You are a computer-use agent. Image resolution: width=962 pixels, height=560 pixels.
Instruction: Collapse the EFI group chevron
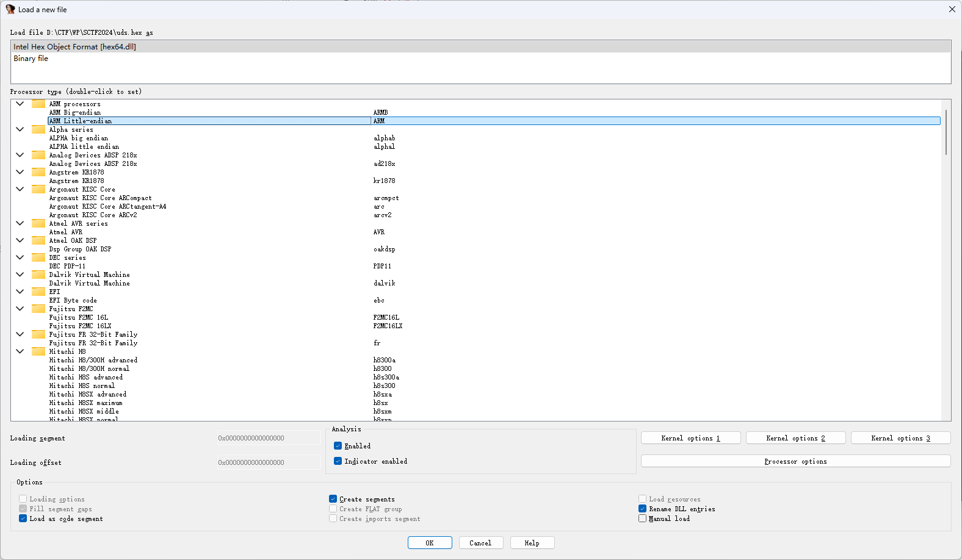pos(20,292)
